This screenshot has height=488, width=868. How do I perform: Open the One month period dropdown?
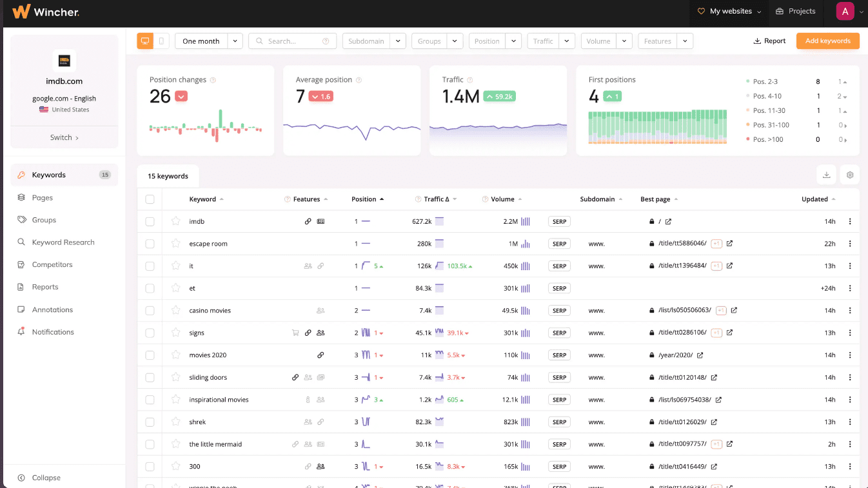click(x=209, y=41)
